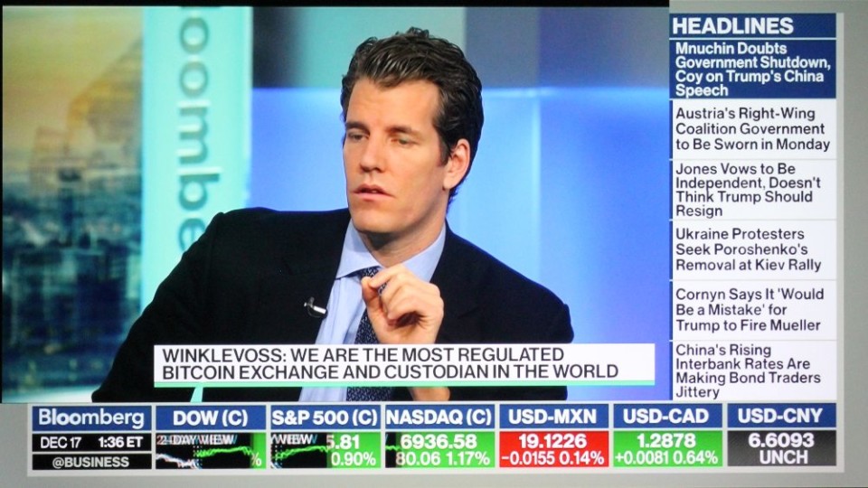Select the USD-CNY ticker label
This screenshot has height=488, width=868.
click(780, 417)
